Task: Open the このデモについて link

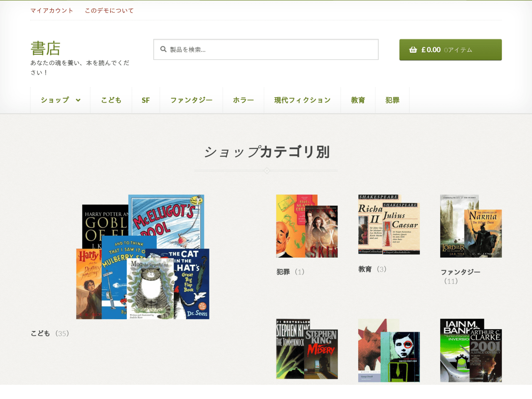Action: [x=109, y=10]
